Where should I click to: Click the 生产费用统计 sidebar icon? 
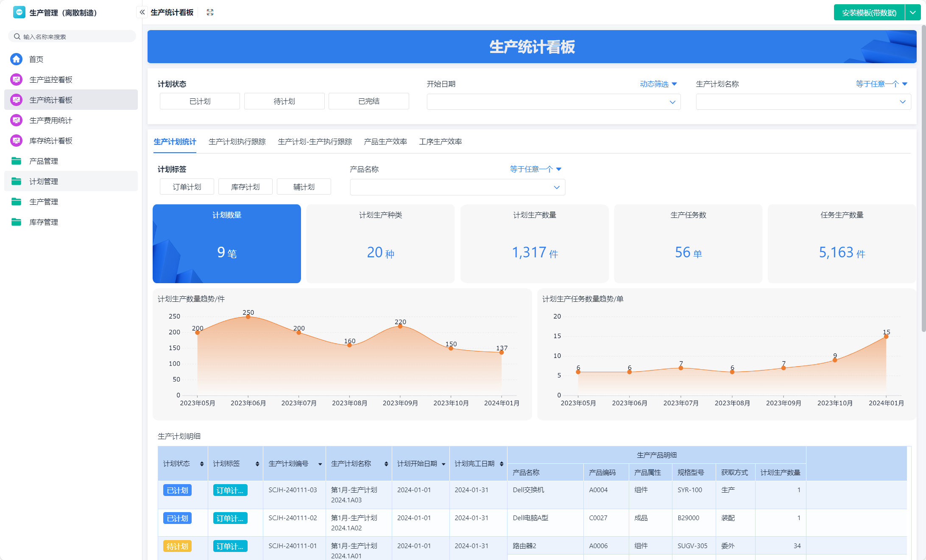[16, 120]
